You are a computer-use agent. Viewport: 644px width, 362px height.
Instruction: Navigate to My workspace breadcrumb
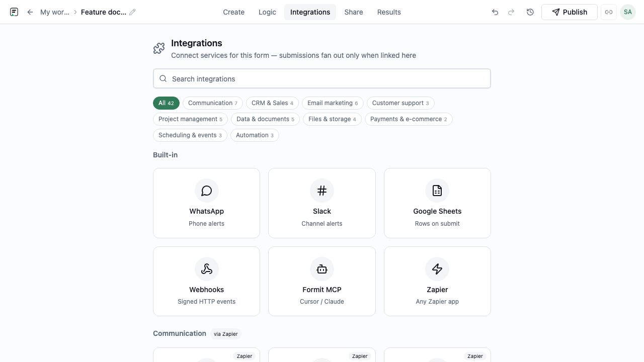(x=55, y=12)
